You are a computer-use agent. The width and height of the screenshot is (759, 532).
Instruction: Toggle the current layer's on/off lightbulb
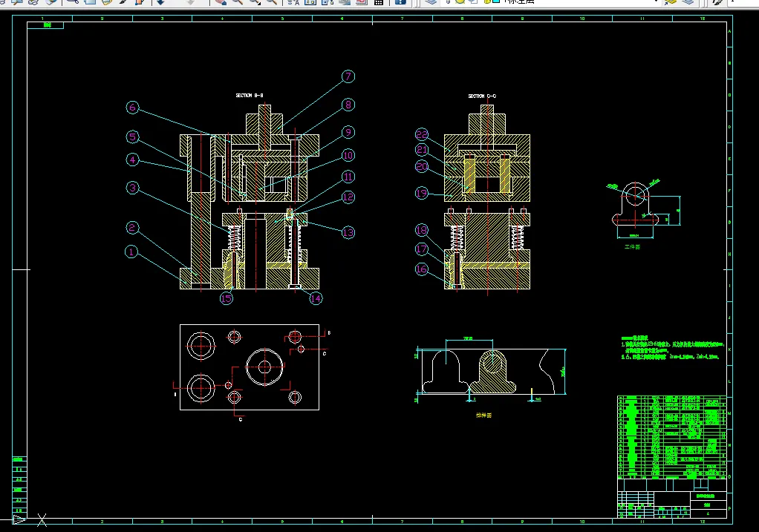[449, 2]
